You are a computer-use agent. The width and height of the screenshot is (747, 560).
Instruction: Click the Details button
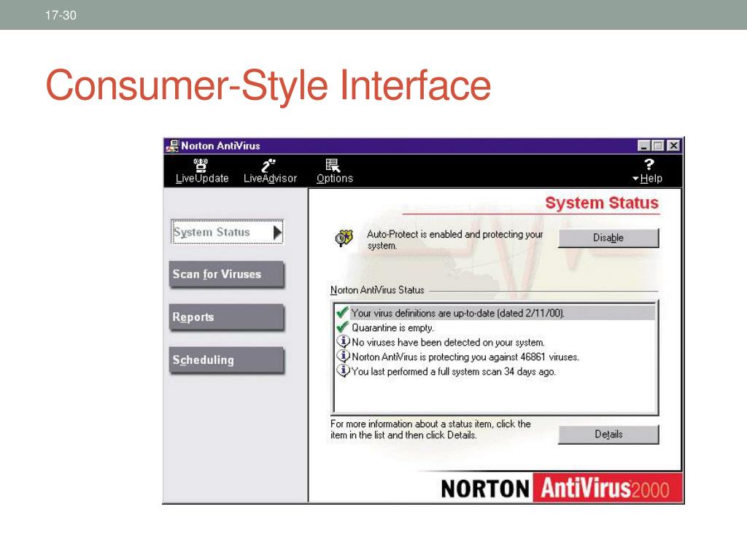608,435
